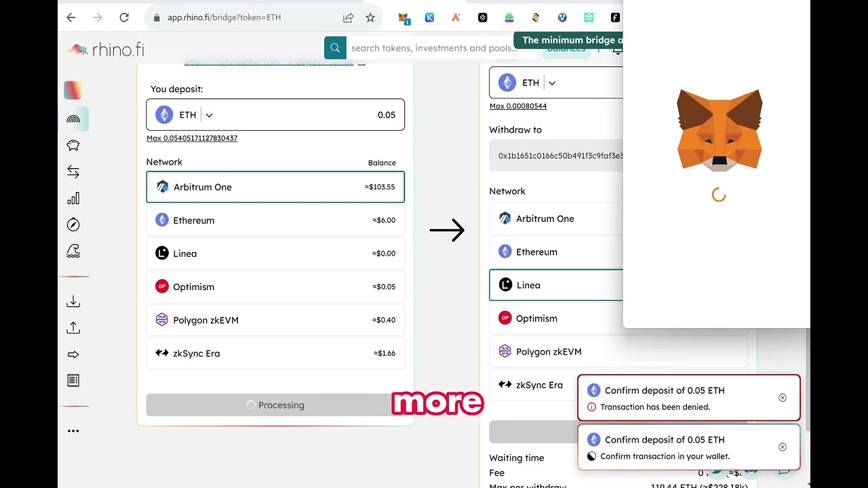868x488 pixels.
Task: Click the upload/withdraw icon in the sidebar
Action: point(73,328)
